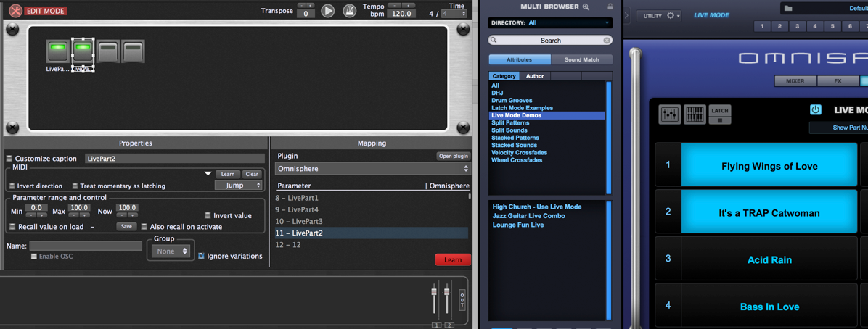Toggle the Live Mode power icon
Image resolution: width=868 pixels, height=329 pixels.
(816, 110)
